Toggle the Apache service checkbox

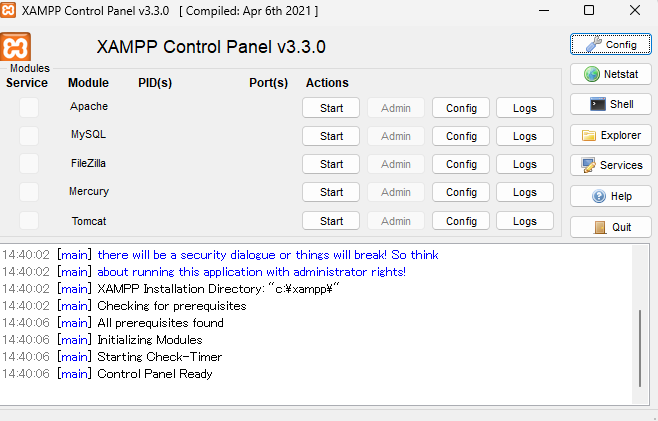[x=29, y=107]
